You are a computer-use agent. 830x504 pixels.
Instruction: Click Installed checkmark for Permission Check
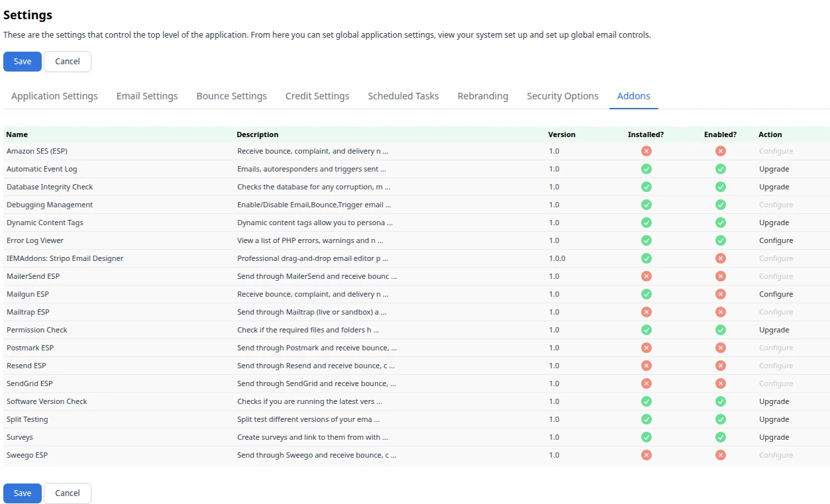click(647, 330)
